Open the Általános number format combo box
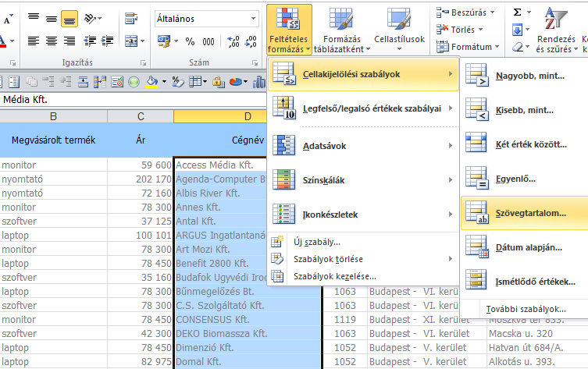Screen dimensions: 588x369 point(207,19)
